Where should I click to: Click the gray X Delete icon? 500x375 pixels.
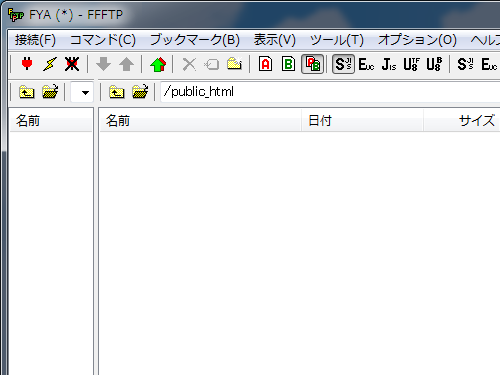[x=189, y=64]
